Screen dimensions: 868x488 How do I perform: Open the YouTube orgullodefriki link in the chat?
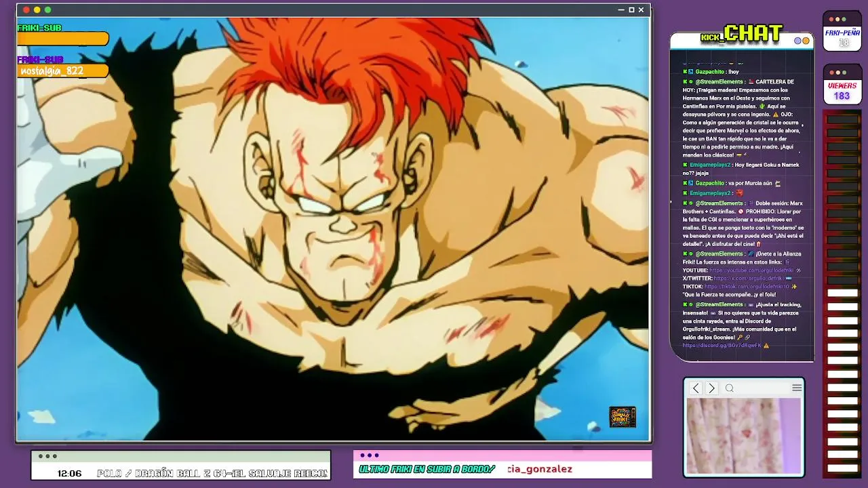[x=752, y=270]
